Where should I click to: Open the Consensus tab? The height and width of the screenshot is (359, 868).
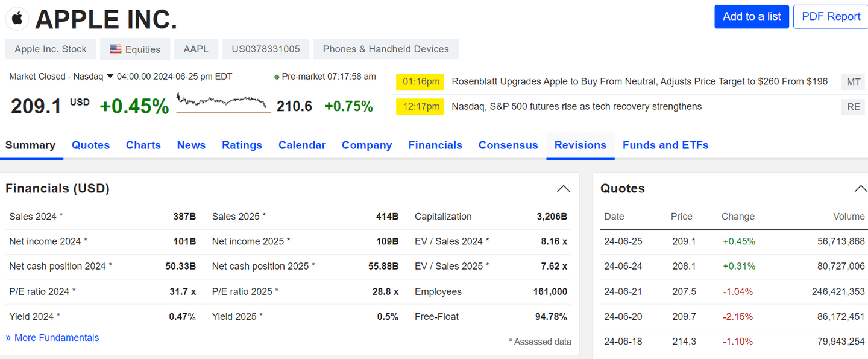508,145
